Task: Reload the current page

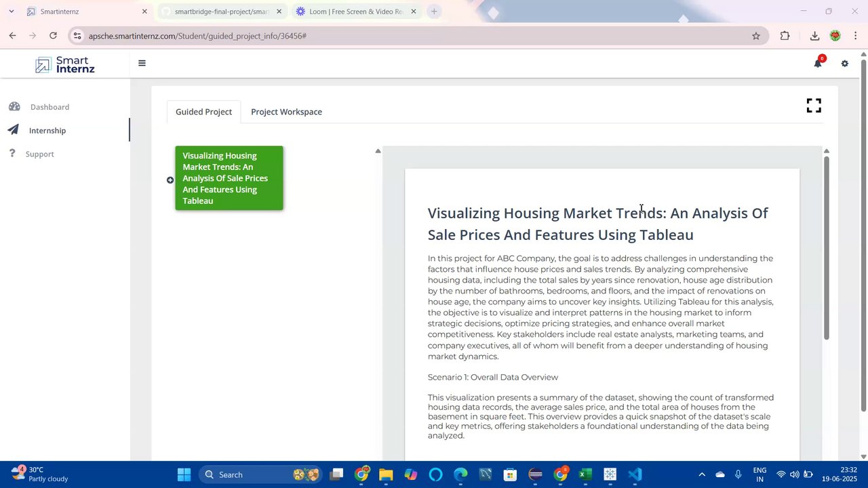Action: [x=53, y=36]
